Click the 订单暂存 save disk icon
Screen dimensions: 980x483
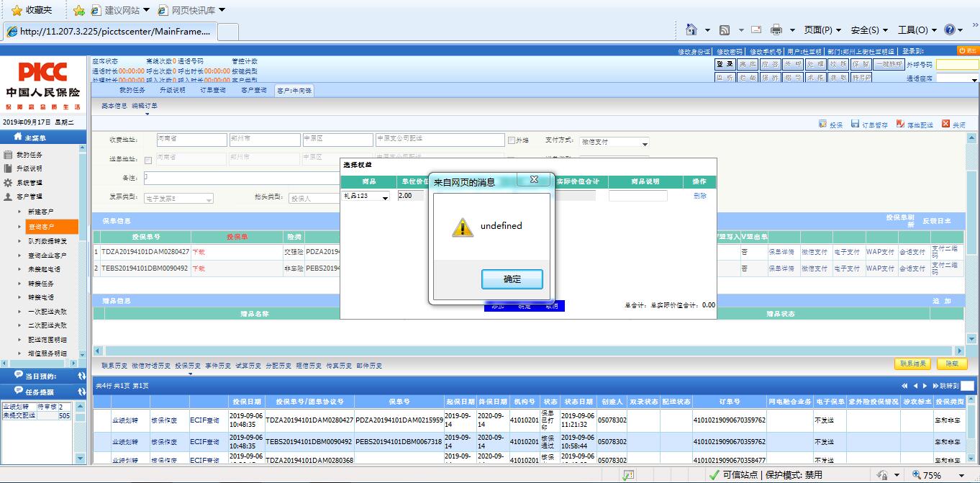pyautogui.click(x=855, y=125)
